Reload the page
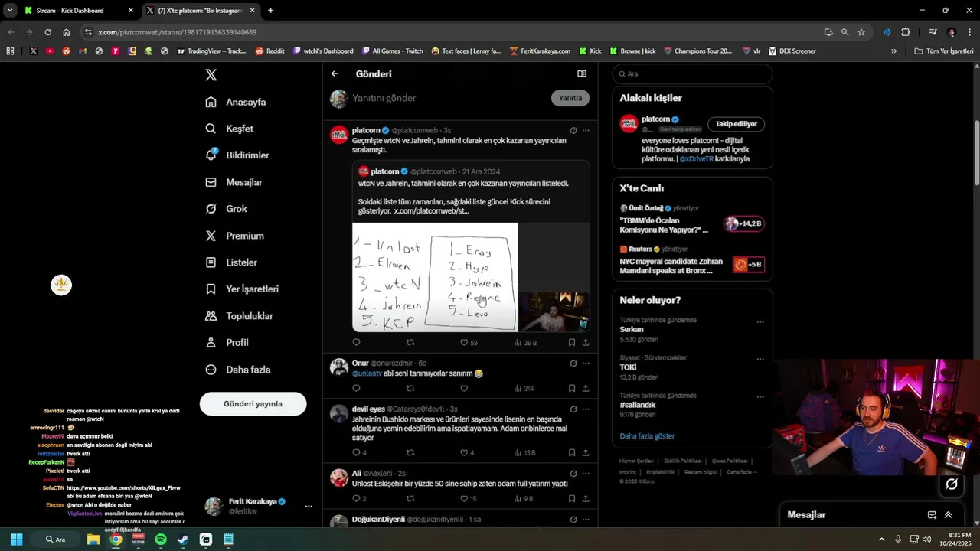The height and width of the screenshot is (551, 980). tap(47, 32)
